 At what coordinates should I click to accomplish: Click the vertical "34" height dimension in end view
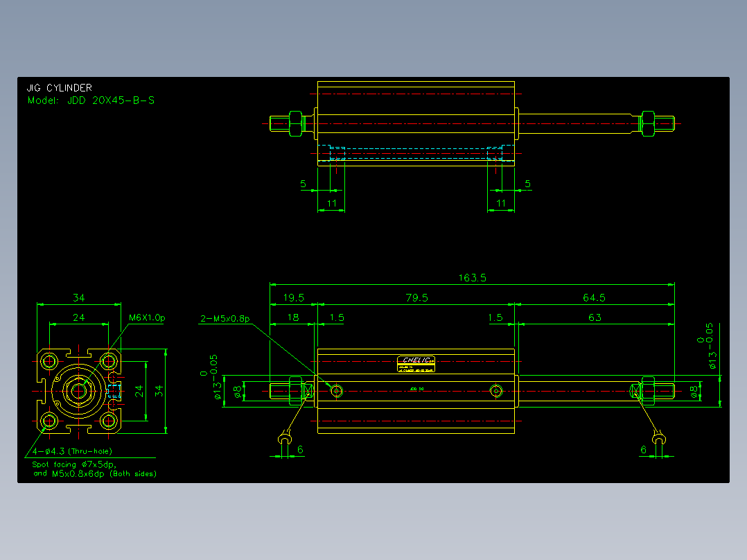[159, 391]
